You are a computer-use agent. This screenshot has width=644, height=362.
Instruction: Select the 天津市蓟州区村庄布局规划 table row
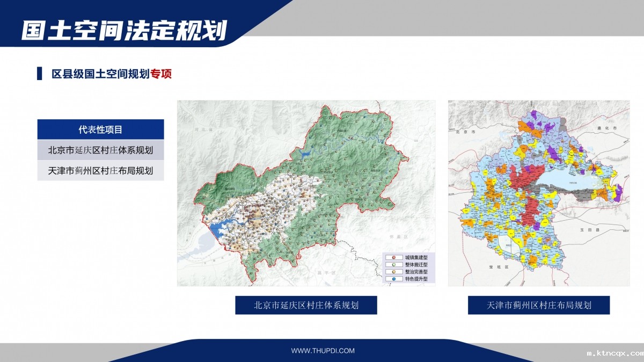click(100, 170)
